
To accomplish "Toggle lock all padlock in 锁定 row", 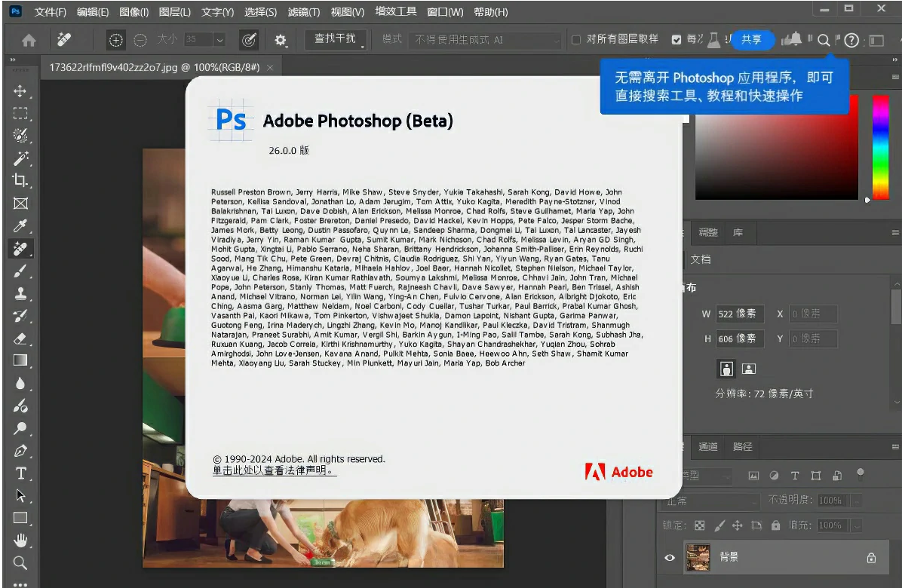I will point(775,525).
